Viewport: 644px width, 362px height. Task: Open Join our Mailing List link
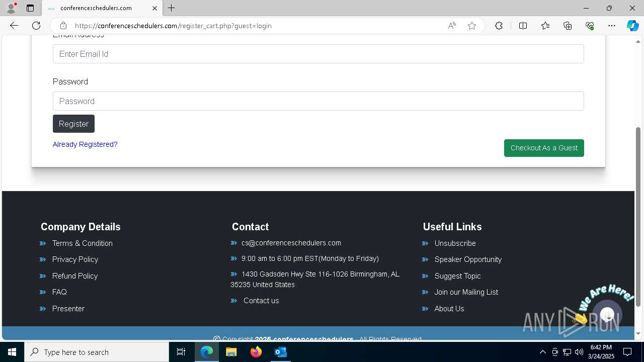coord(466,292)
